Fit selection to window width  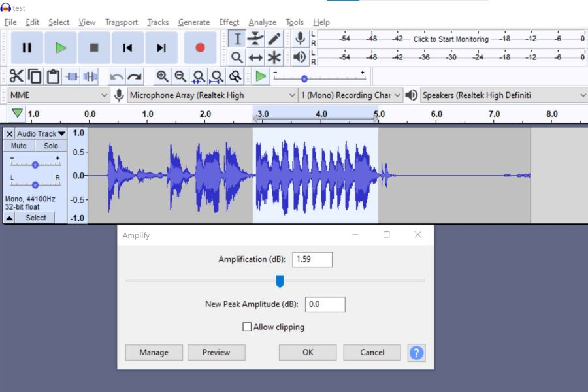tap(199, 76)
